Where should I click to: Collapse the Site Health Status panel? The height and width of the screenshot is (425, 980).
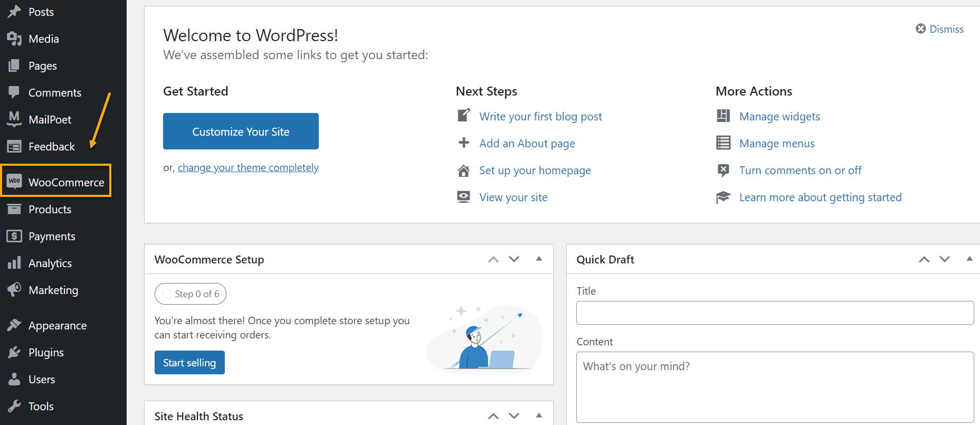tap(539, 415)
